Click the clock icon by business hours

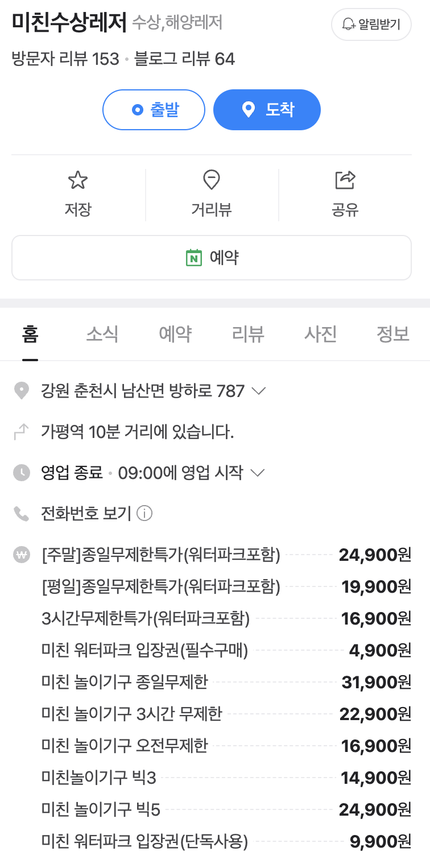coord(21,473)
